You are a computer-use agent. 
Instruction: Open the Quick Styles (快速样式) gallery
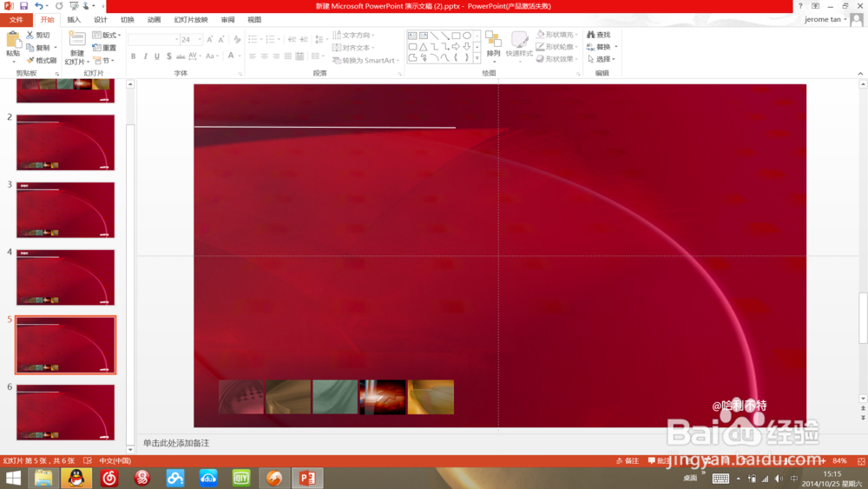coord(519,45)
